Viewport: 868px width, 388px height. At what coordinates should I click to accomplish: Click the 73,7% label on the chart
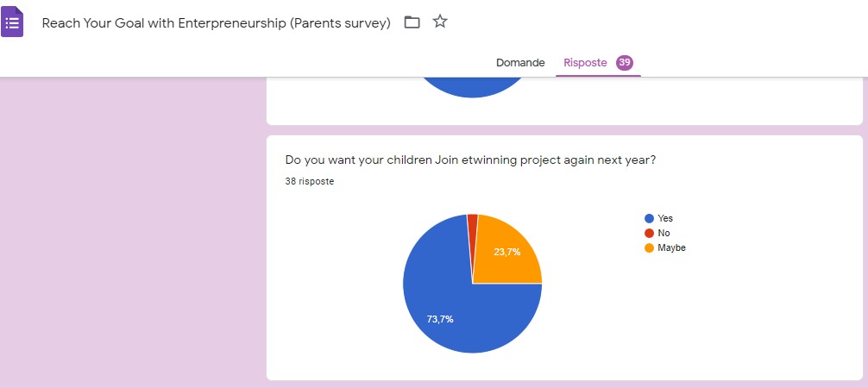440,319
